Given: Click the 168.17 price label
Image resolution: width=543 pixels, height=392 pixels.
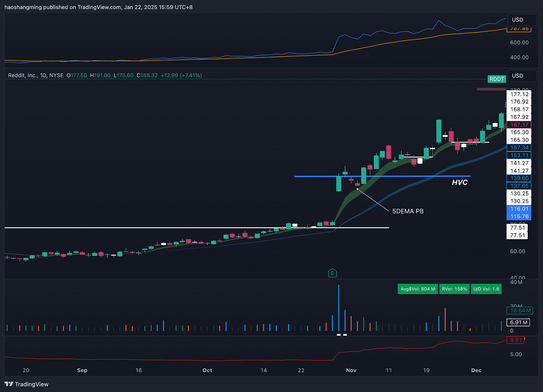Looking at the screenshot, I should [x=519, y=110].
